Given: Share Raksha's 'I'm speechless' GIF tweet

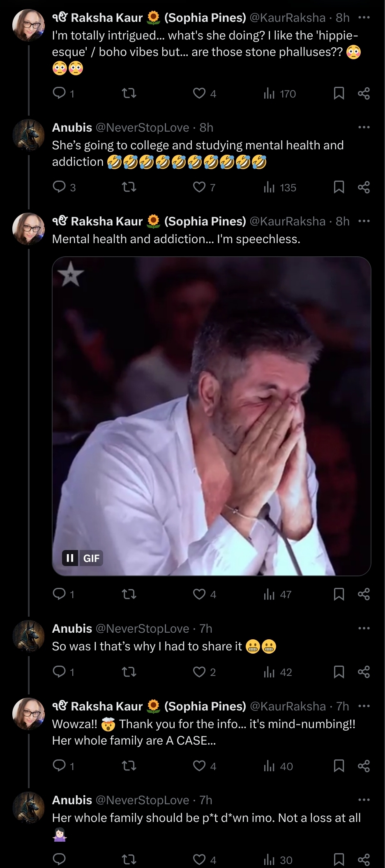Looking at the screenshot, I should (x=364, y=594).
